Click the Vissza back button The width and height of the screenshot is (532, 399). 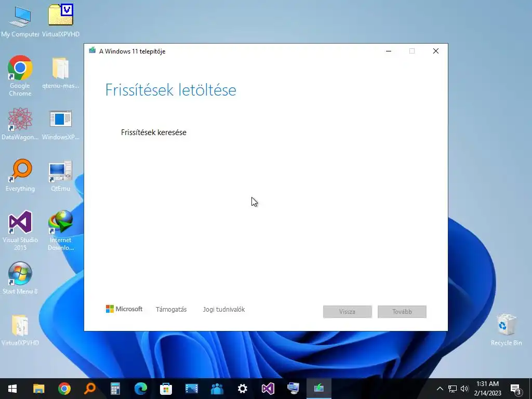(348, 312)
